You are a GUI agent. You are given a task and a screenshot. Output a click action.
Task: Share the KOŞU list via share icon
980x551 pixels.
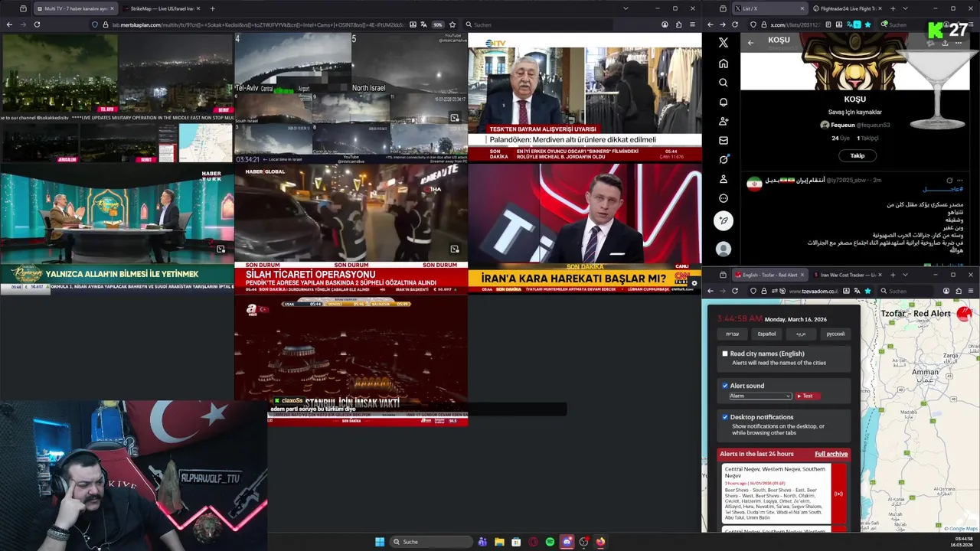tap(945, 42)
